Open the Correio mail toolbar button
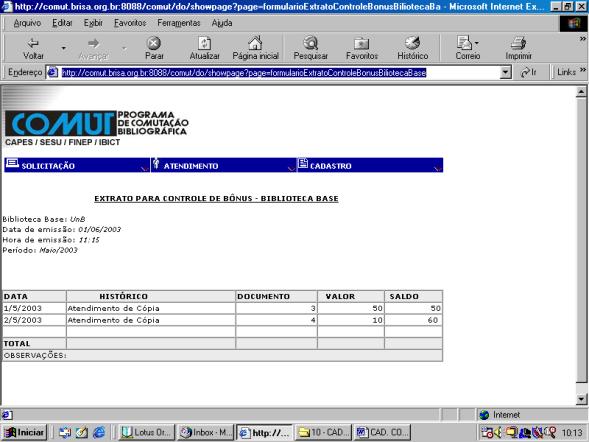This screenshot has width=589, height=442. [468, 48]
